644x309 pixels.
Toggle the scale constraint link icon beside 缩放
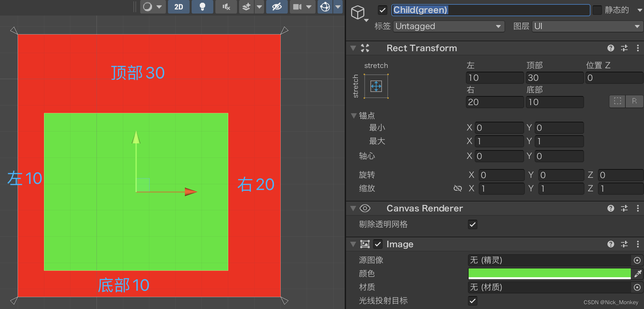[x=458, y=189]
